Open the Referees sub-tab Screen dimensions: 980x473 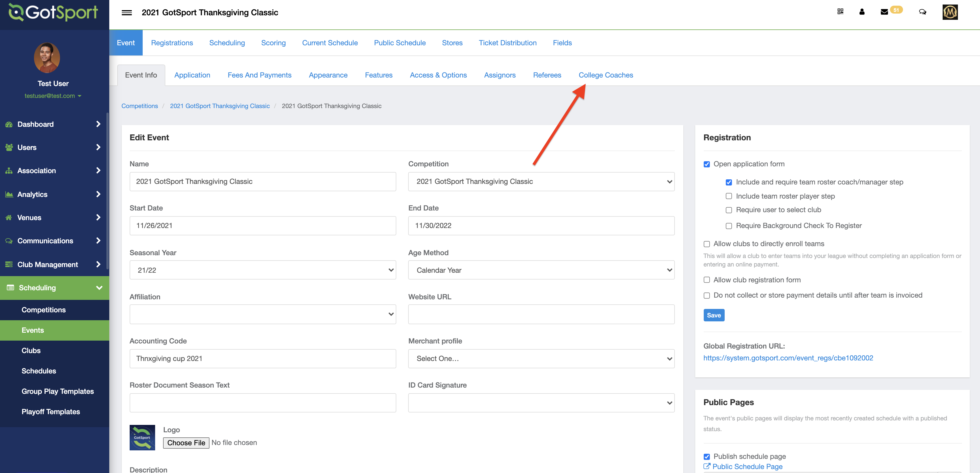[547, 75]
